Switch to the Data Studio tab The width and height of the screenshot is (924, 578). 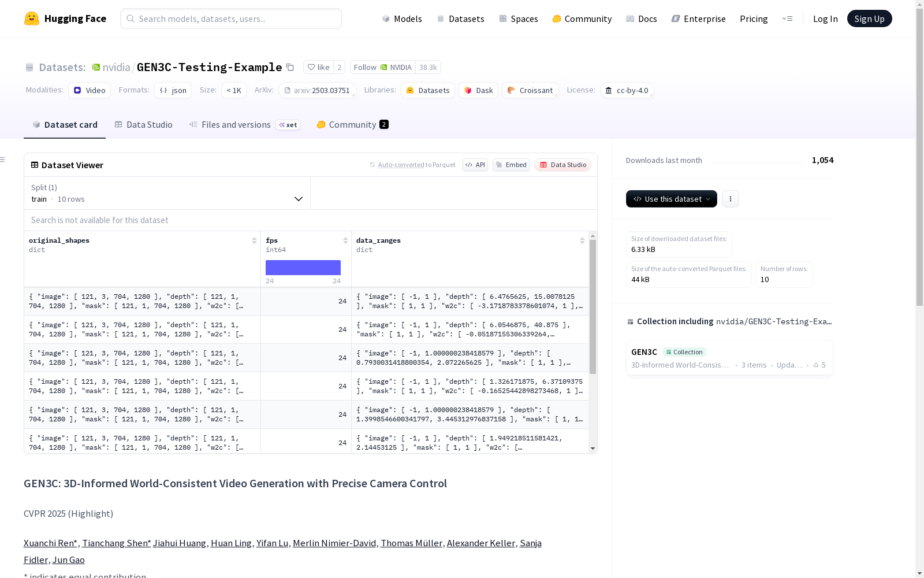click(x=143, y=125)
